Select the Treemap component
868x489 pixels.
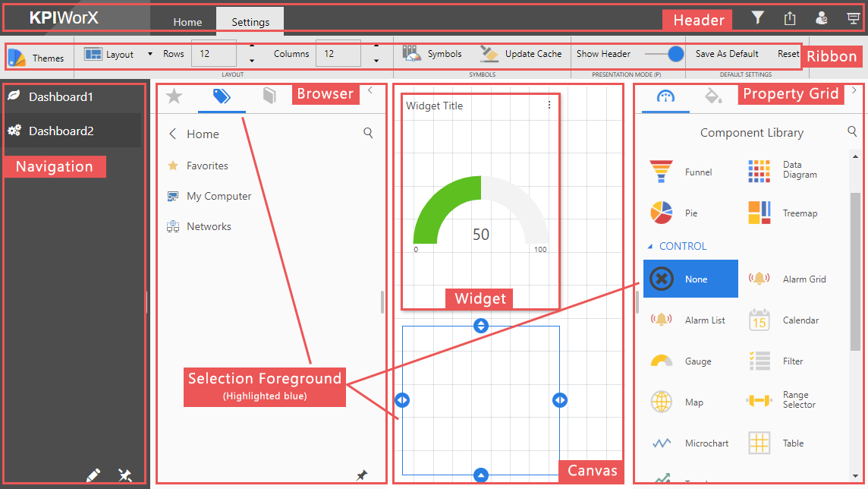[x=782, y=213]
